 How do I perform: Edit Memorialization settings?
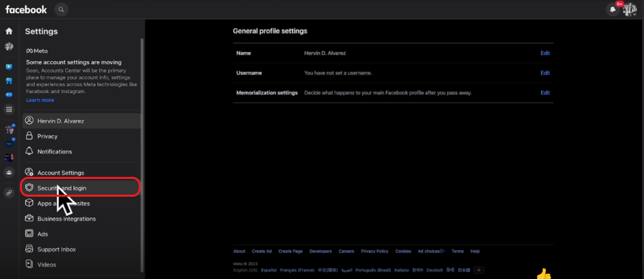[x=545, y=93]
